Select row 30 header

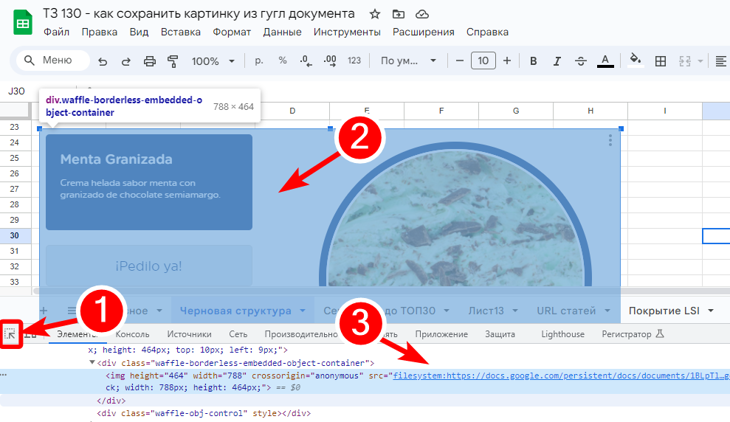(x=14, y=235)
